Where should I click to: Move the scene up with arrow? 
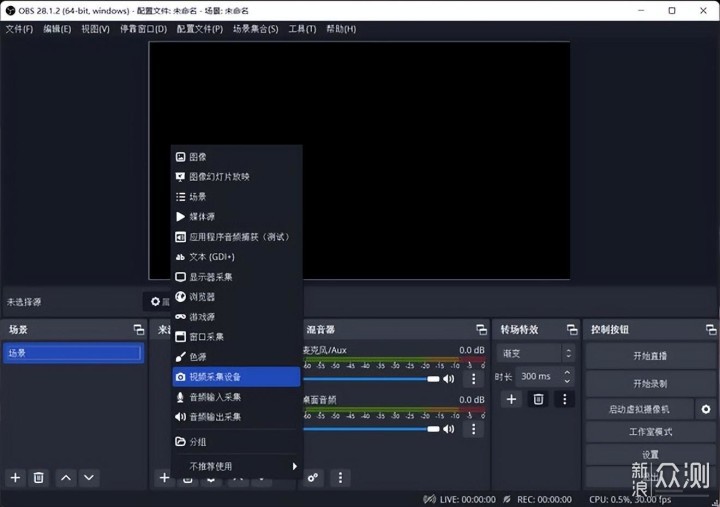click(x=66, y=478)
